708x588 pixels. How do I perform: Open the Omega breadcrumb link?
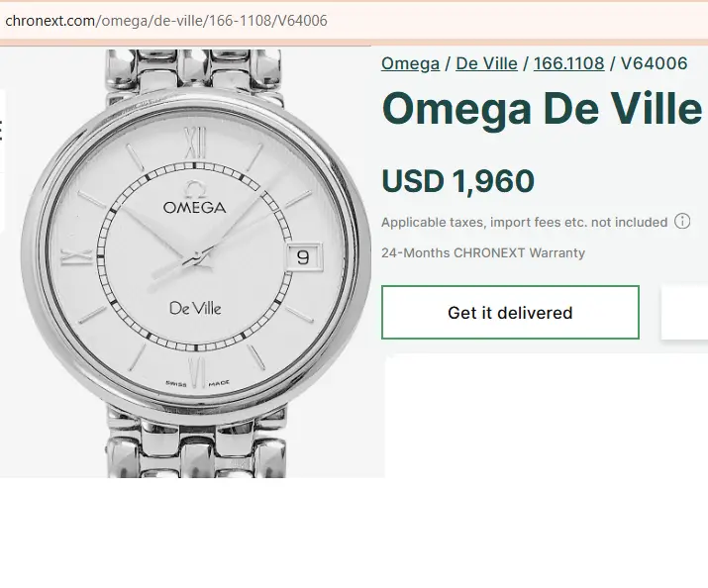pyautogui.click(x=410, y=63)
